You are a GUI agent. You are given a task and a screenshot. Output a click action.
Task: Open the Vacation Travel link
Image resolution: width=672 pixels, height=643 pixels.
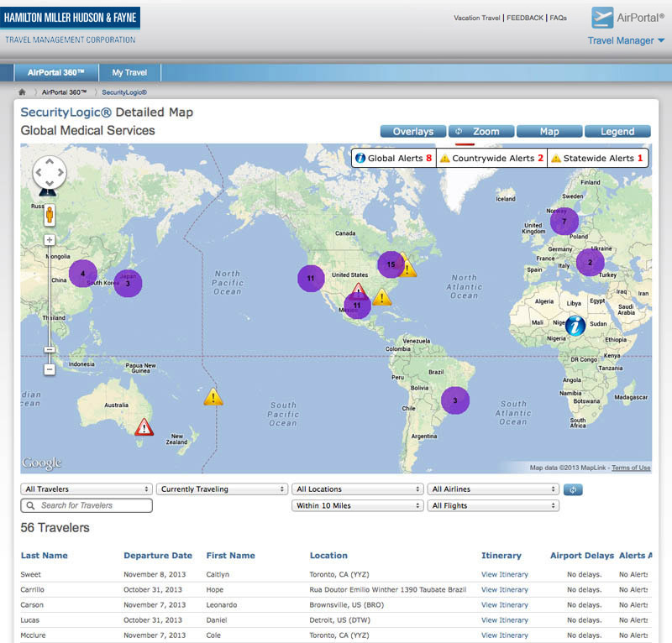[477, 18]
